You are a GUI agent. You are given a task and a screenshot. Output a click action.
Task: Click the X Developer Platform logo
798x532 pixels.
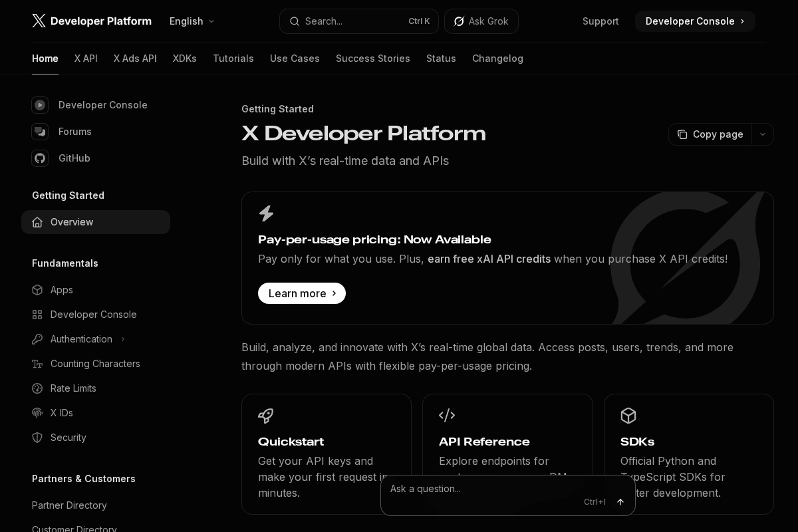coord(92,21)
